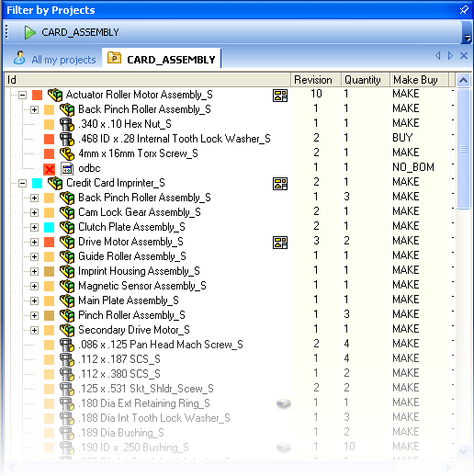Click the green play arrow beside CARD_ASSEMBLY
Screen dimensions: 474x476
29,32
